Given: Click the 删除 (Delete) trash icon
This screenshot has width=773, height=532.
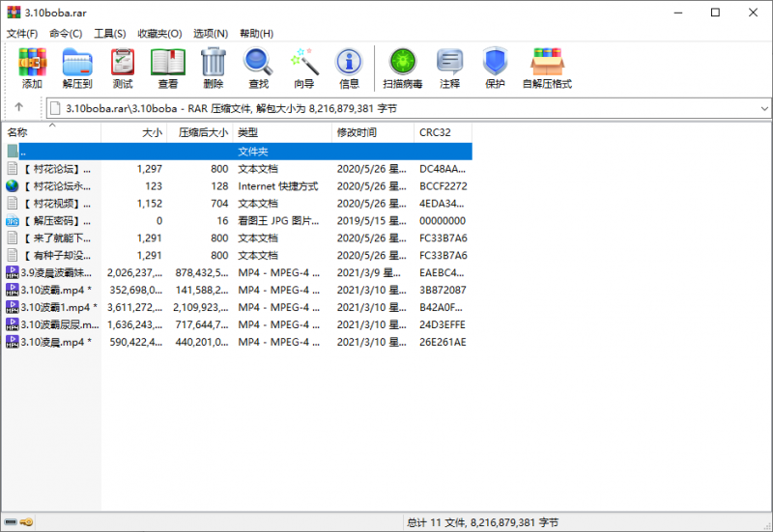Looking at the screenshot, I should point(213,68).
